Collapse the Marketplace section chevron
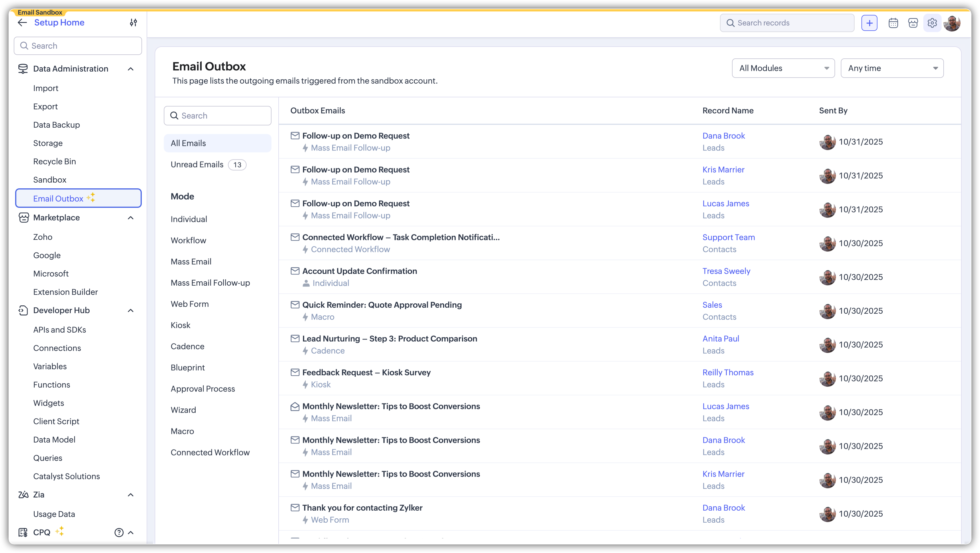The image size is (980, 553). pyautogui.click(x=131, y=218)
